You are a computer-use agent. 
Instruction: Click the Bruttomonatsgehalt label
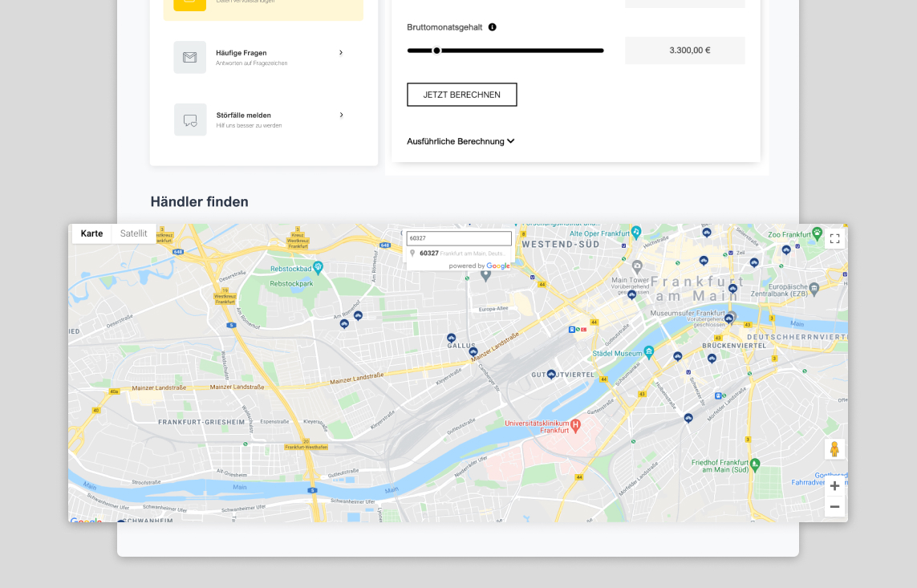444,27
